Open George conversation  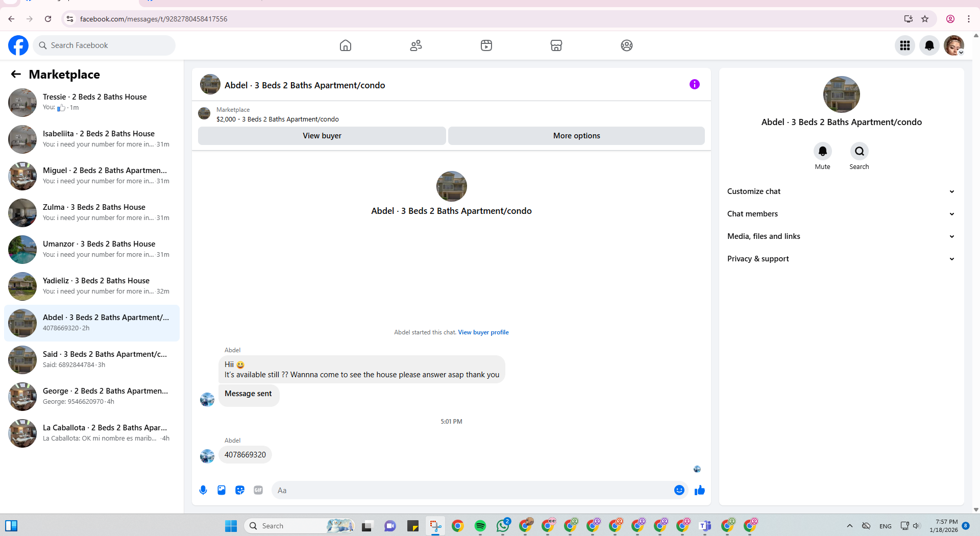click(x=92, y=397)
